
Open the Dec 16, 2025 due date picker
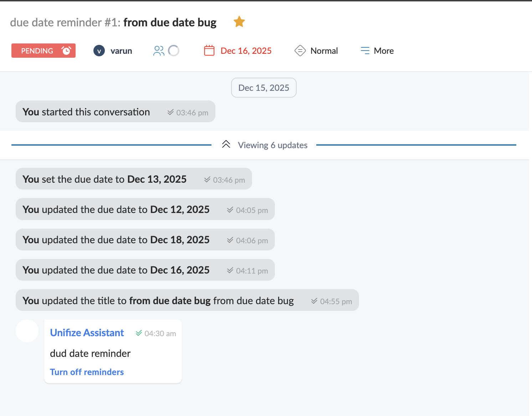[x=246, y=51]
